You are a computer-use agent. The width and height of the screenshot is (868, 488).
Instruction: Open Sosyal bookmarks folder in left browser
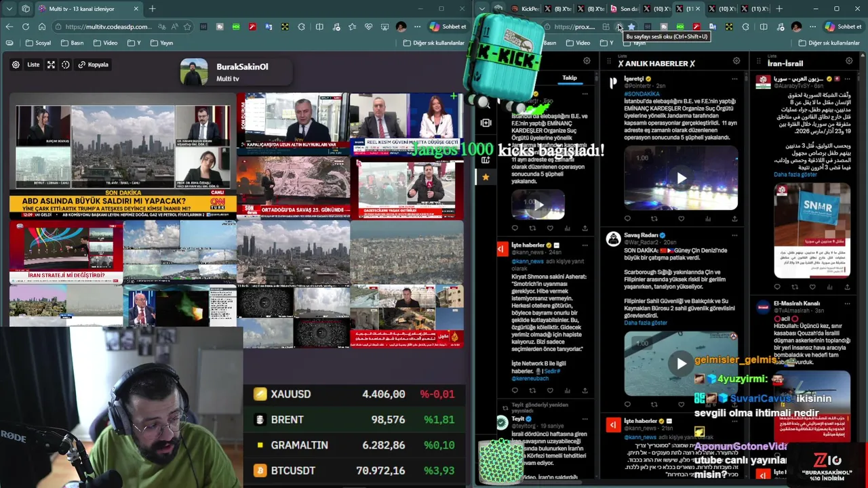(x=38, y=43)
